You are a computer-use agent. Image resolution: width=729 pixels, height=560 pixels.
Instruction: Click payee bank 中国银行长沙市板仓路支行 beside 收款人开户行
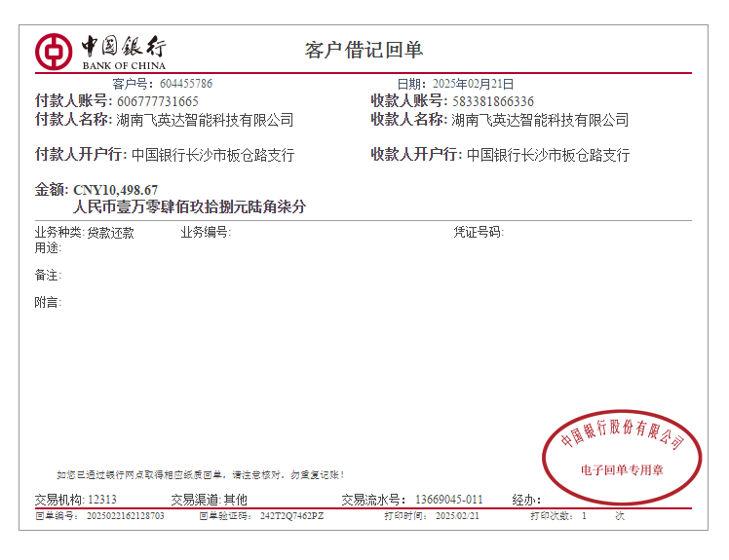(x=548, y=155)
